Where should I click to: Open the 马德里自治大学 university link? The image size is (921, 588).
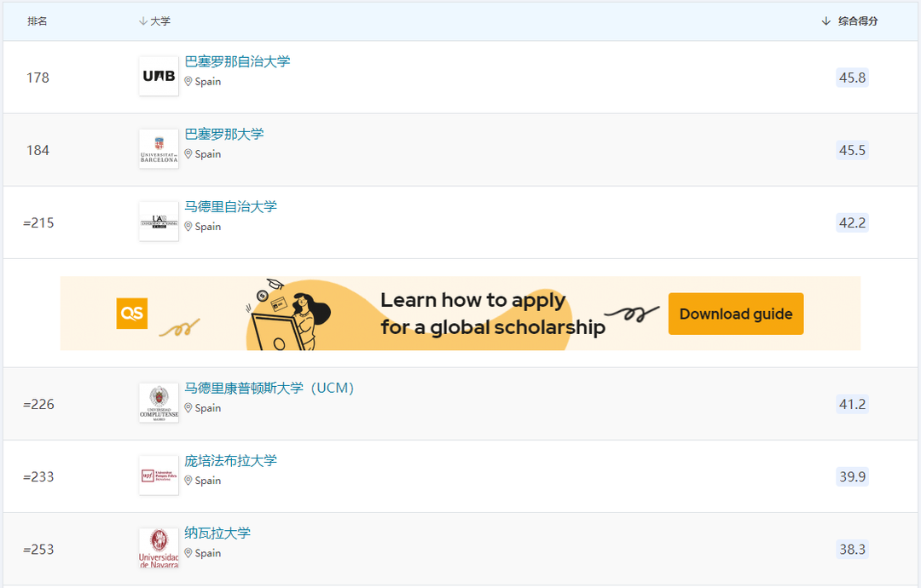pos(231,206)
